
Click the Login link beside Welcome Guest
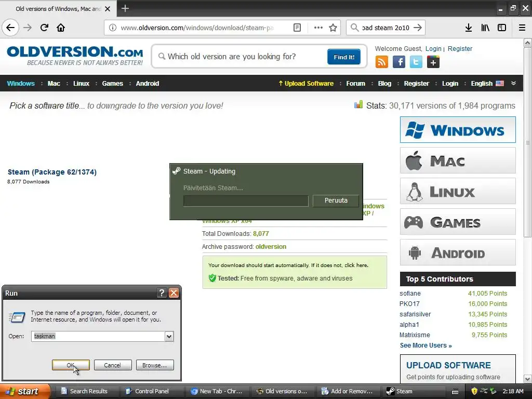(433, 48)
